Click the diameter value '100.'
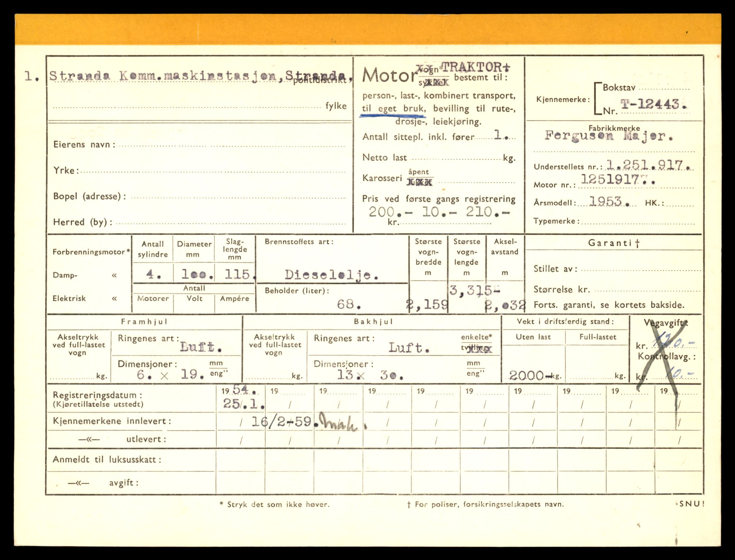Viewport: 735px width, 560px height. [197, 275]
